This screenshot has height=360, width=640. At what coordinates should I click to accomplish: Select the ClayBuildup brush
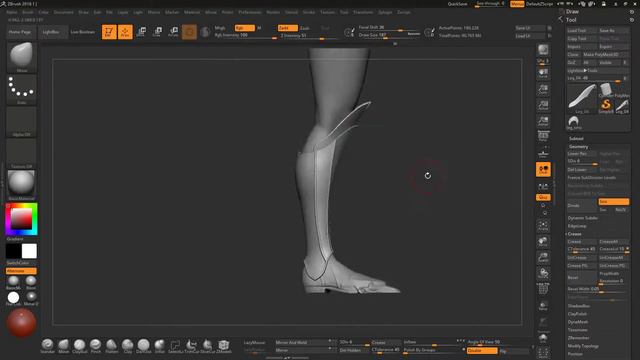click(80, 346)
